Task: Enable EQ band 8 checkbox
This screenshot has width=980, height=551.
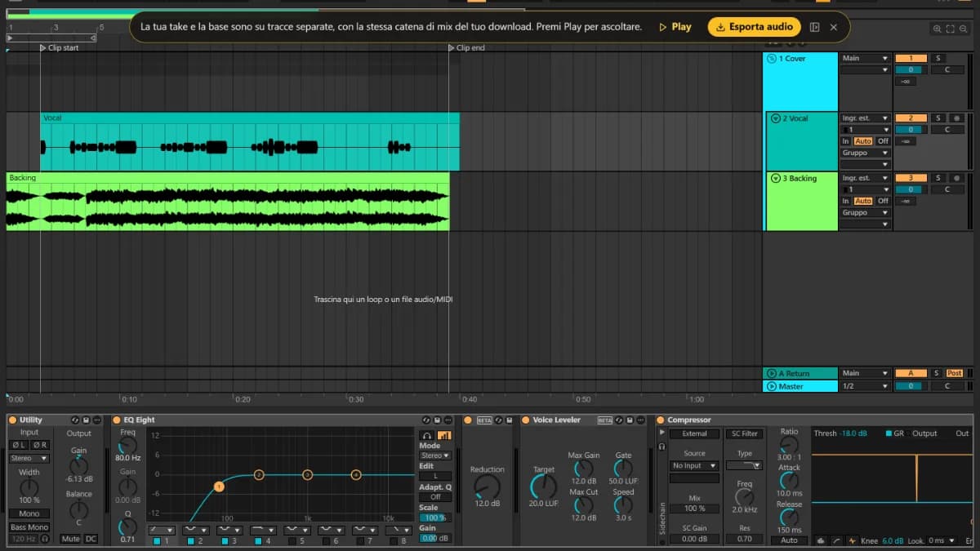Action: [394, 540]
